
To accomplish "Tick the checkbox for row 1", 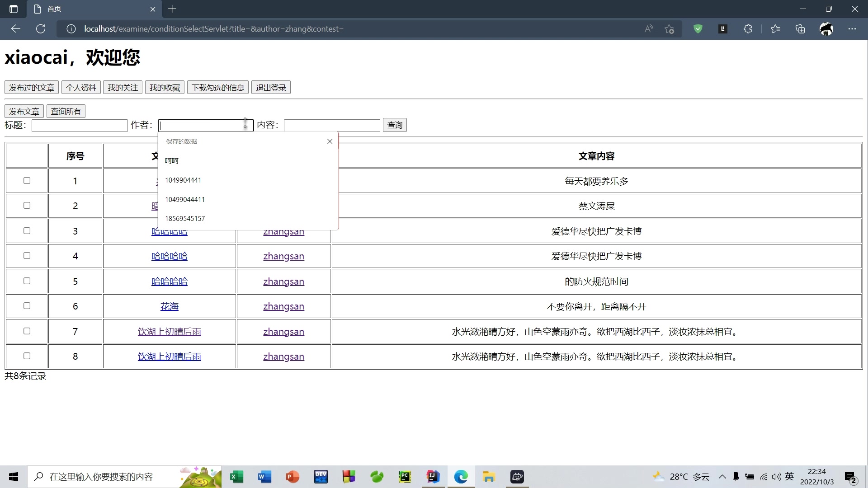I will coord(27,181).
